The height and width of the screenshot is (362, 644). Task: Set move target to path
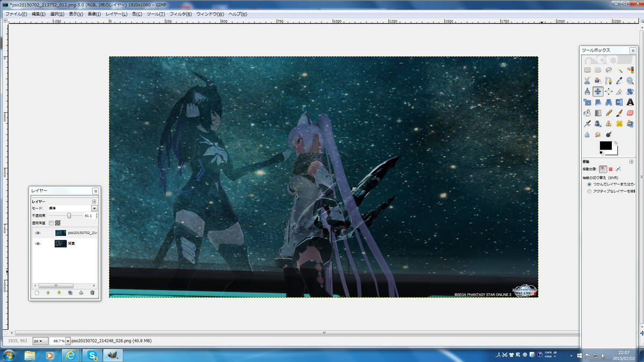pos(618,169)
